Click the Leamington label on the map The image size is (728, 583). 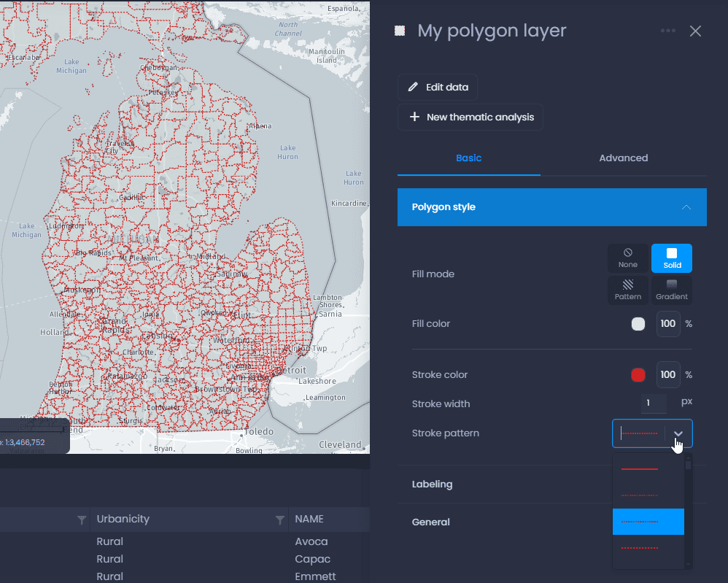click(x=325, y=398)
